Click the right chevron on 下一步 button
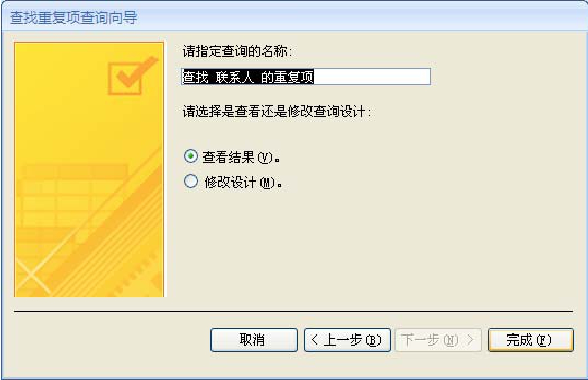The image size is (588, 380). click(x=470, y=340)
